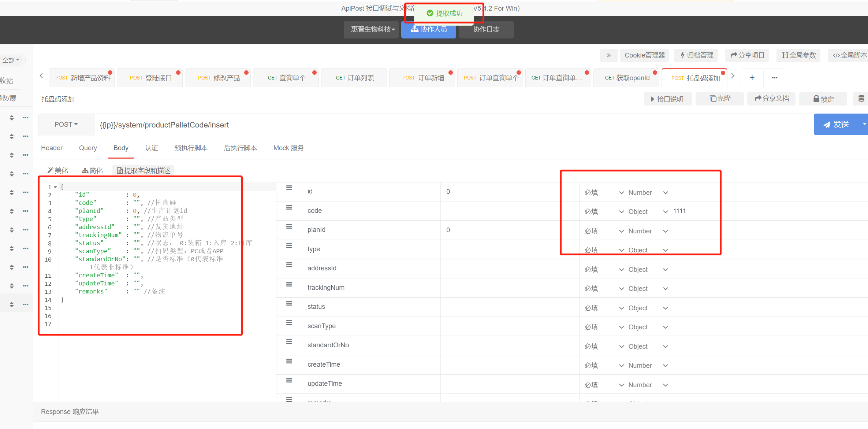This screenshot has width=868, height=429.
Task: Switch to 修改产品 request tab
Action: pos(219,78)
